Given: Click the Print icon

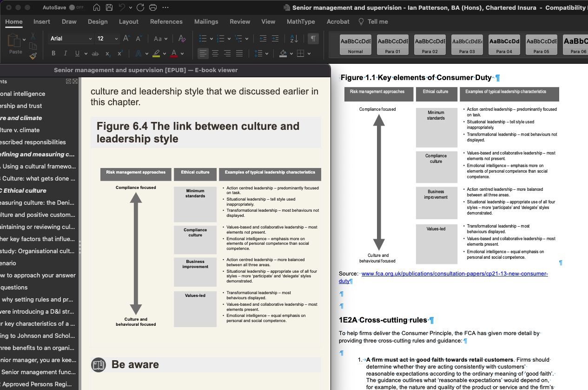Looking at the screenshot, I should [x=153, y=7].
